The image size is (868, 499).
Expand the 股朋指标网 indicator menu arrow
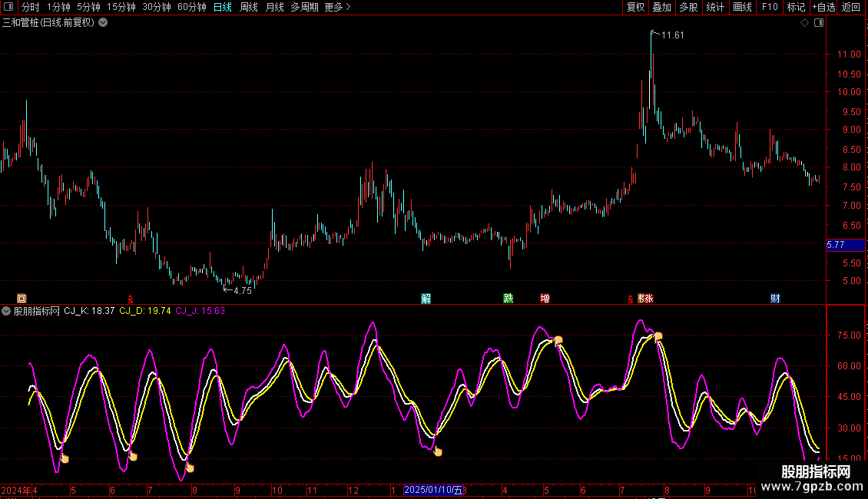[x=6, y=311]
